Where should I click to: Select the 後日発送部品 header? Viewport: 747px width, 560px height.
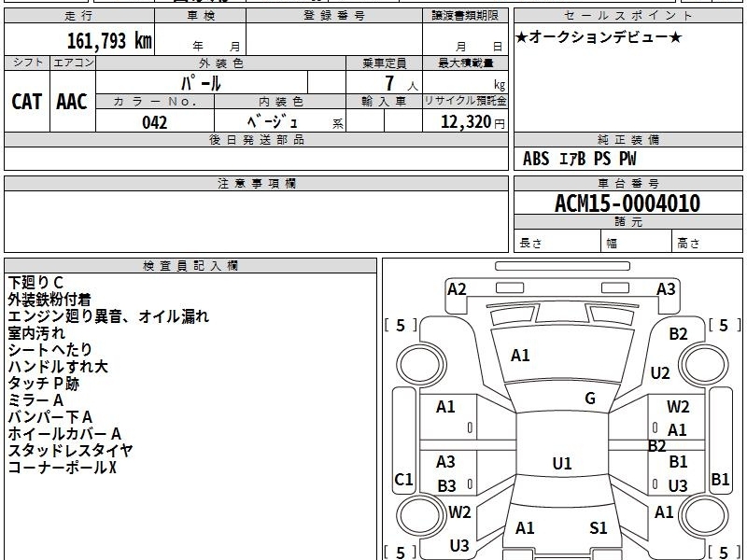(256, 139)
